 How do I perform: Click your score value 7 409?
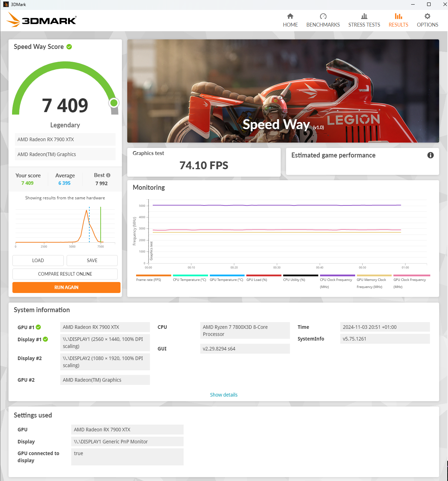point(27,183)
